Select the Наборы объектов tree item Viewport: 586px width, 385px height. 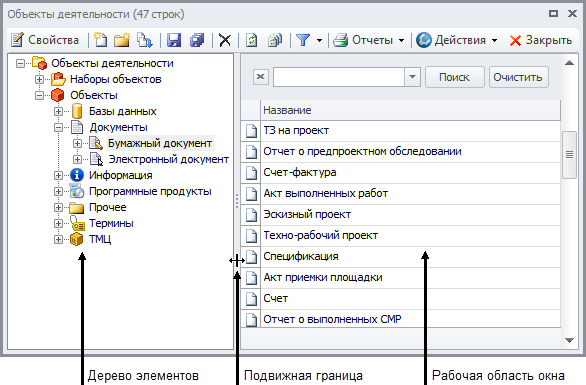tap(115, 79)
